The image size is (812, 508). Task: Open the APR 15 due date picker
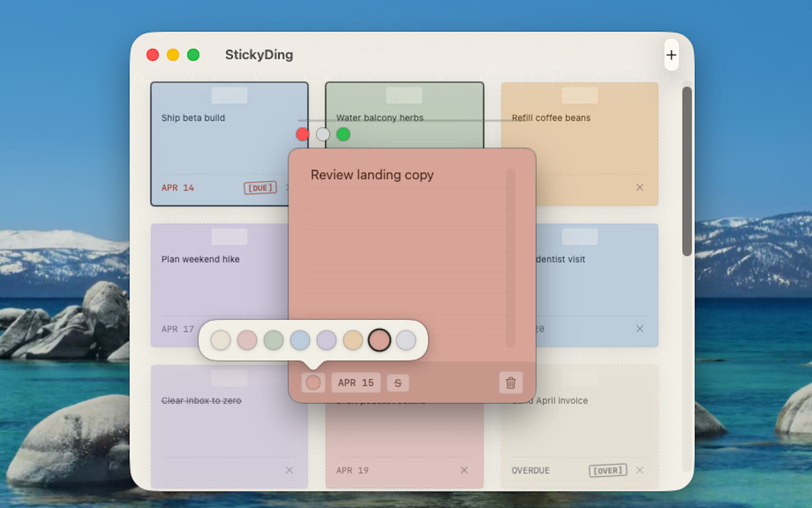coord(355,383)
